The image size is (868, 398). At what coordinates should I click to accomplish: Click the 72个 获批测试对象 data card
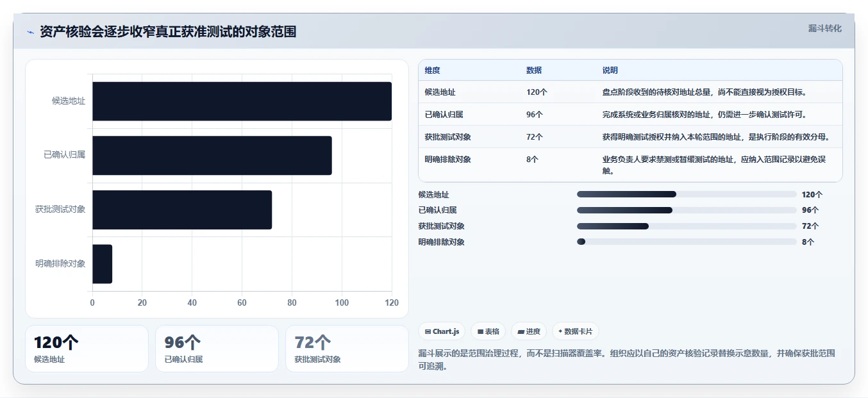point(347,349)
